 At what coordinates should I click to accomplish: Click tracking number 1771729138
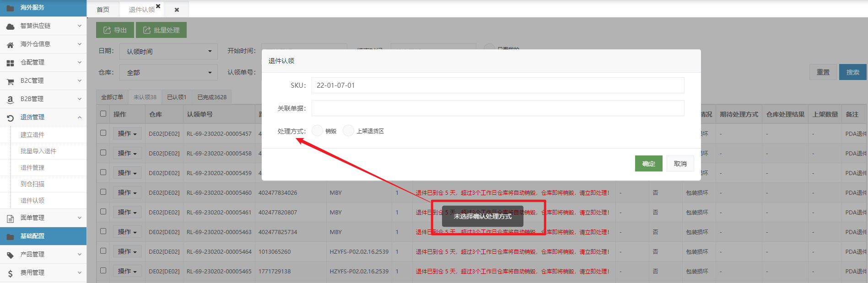275,272
